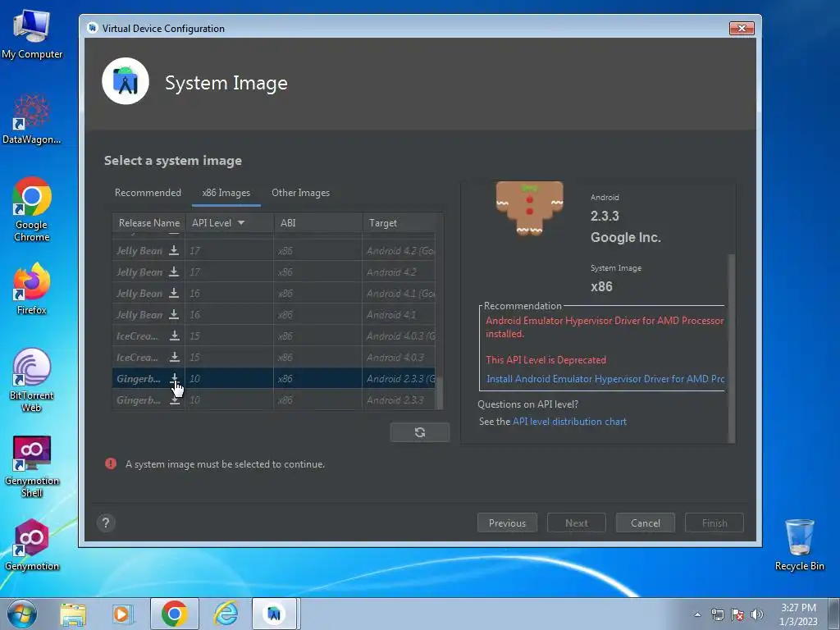Open Windows Explorer from the taskbar
Screen dimensions: 840x630
pyautogui.click(x=73, y=614)
